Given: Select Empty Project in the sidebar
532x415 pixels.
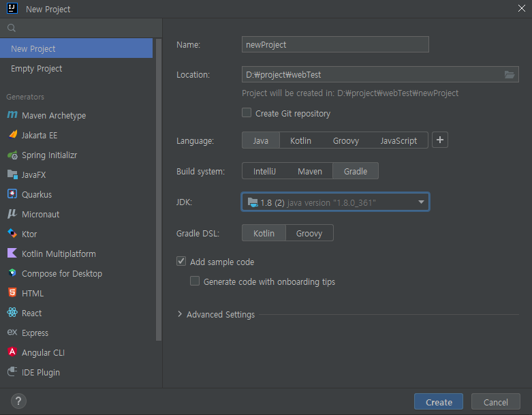Looking at the screenshot, I should click(76, 68).
